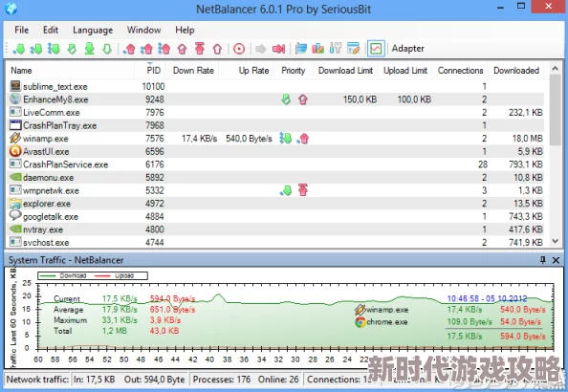
Task: Select the CrashPlanService.exe process row
Action: pyautogui.click(x=275, y=164)
